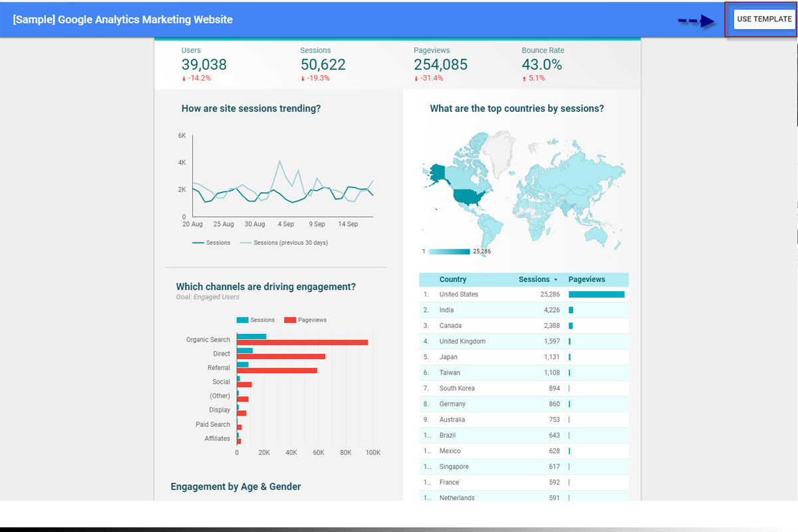
Task: Select the United Kingdom table row
Action: tap(524, 341)
